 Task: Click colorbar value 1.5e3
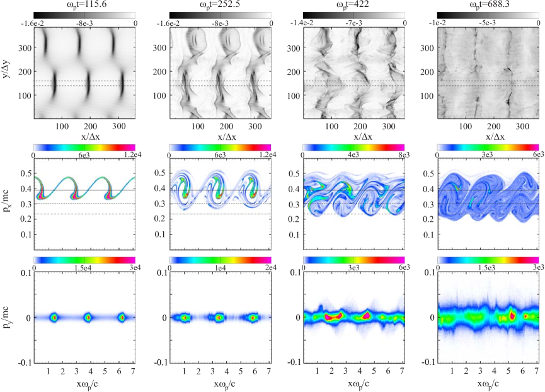[x=488, y=268]
